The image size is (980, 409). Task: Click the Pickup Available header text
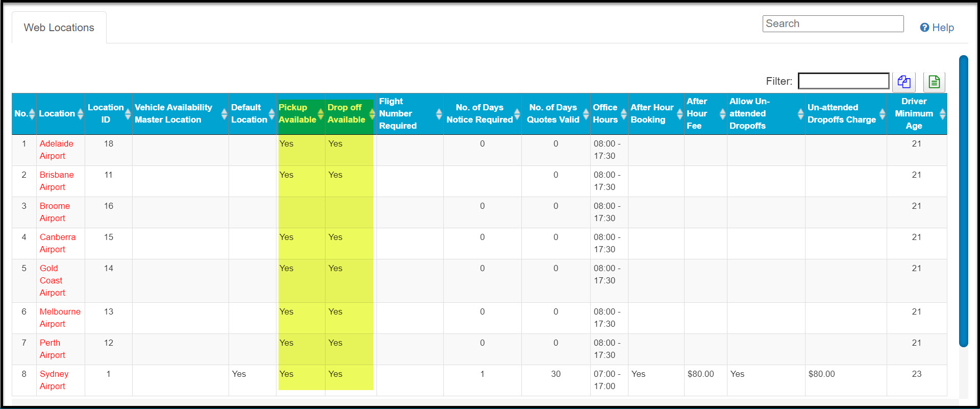297,114
